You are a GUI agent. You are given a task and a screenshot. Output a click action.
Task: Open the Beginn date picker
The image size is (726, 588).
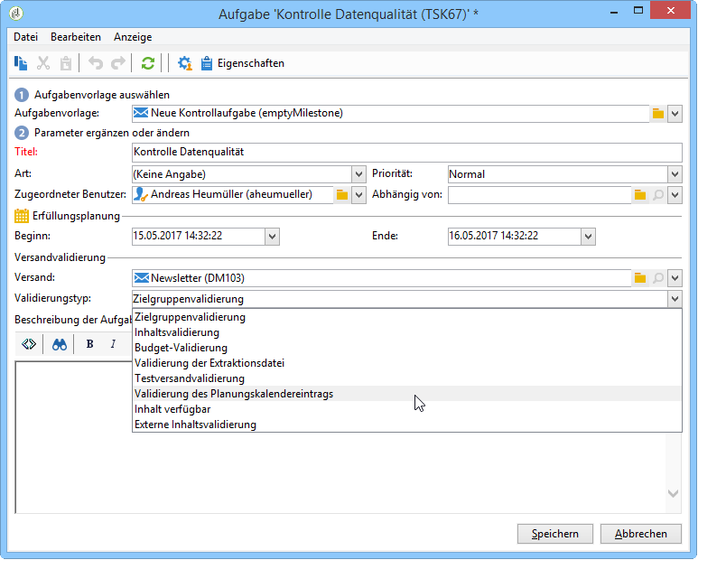click(273, 237)
